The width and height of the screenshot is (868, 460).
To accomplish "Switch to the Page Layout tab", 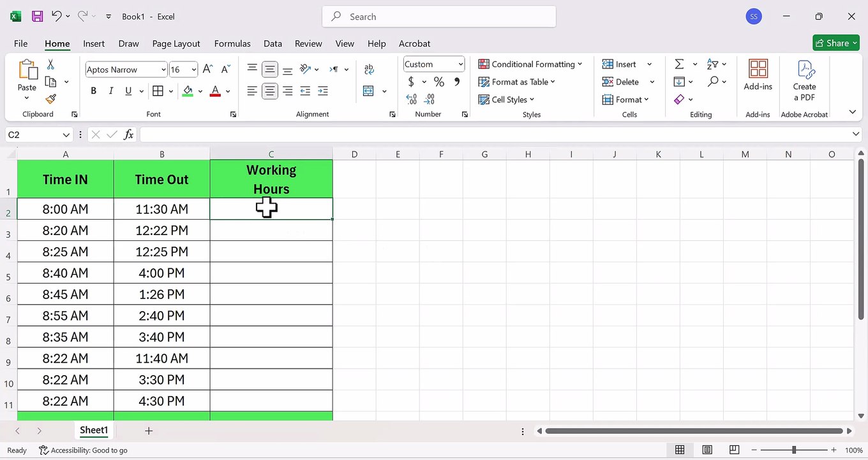I will (176, 43).
